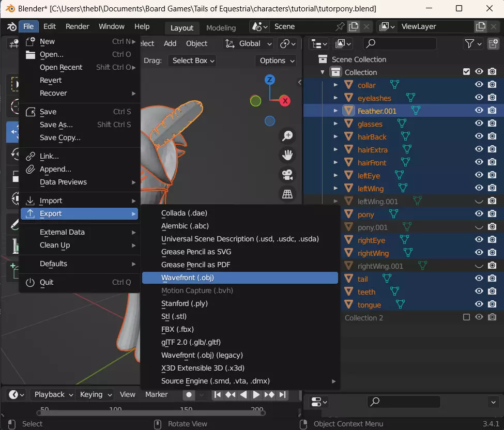Click the zoom magnifier icon in viewport
The image size is (504, 430).
[287, 136]
